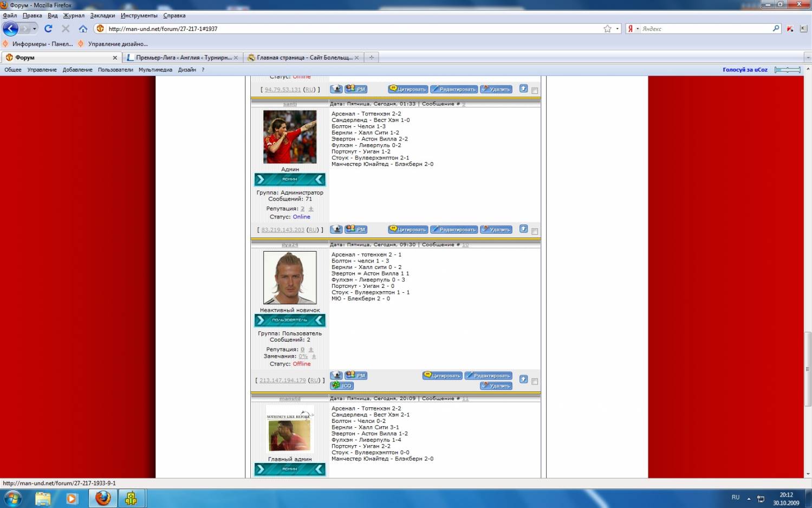
Task: Switch to Главная страница tab
Action: point(303,57)
